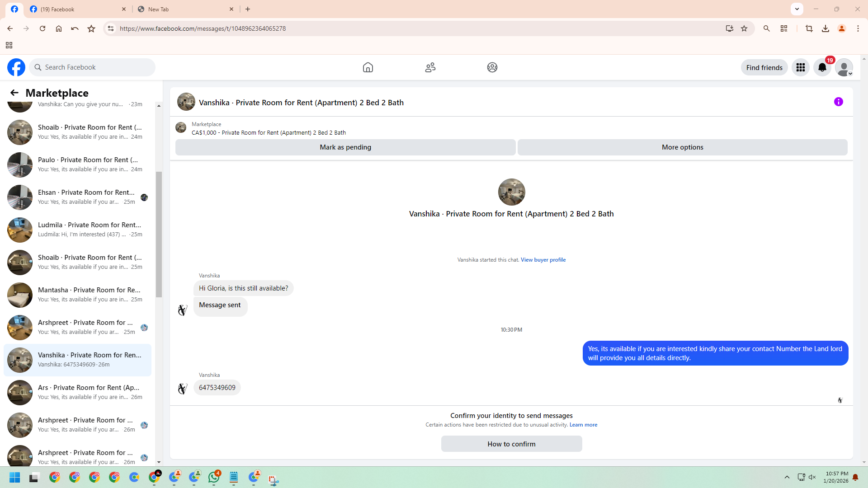Expand More options for the listing
This screenshot has height=488, width=868.
point(683,147)
